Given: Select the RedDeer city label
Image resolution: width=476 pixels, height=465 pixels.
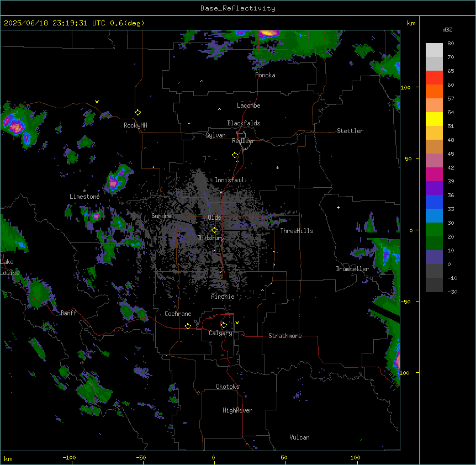Looking at the screenshot, I should 243,141.
